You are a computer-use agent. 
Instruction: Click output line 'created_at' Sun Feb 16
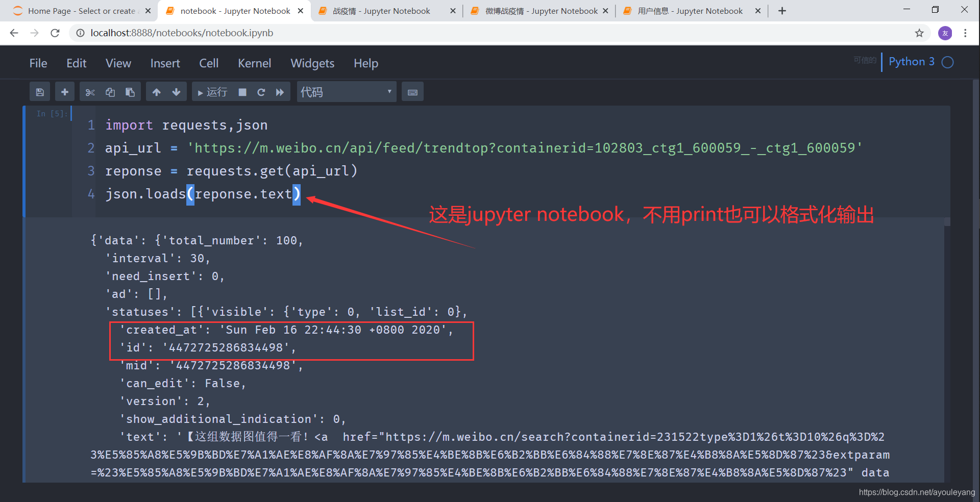(x=286, y=330)
